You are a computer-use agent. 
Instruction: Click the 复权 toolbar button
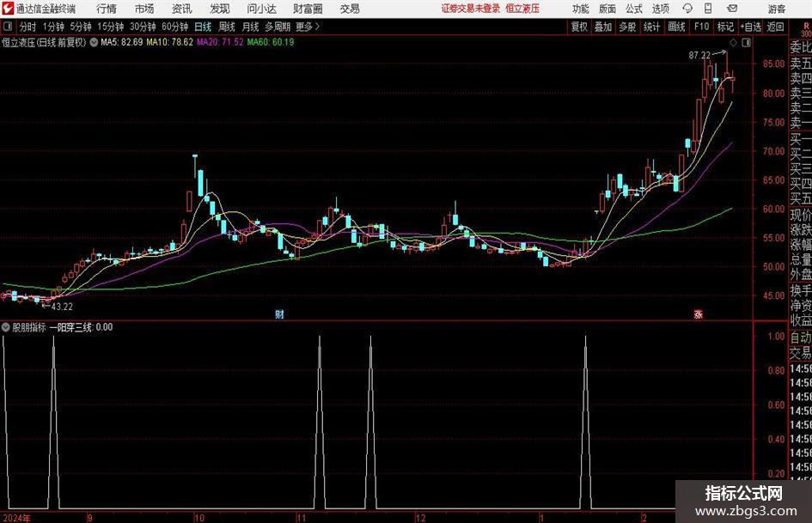[579, 27]
